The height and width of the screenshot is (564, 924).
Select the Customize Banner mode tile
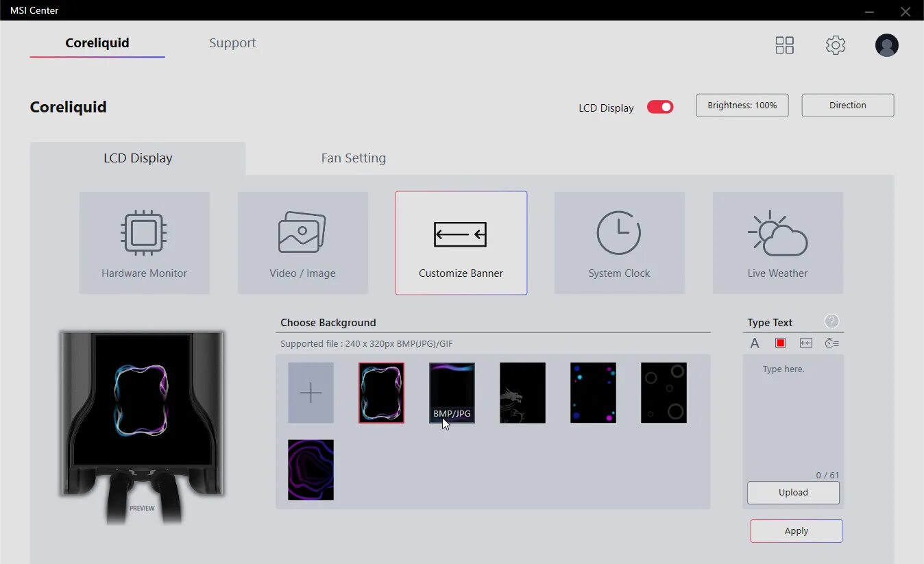(x=461, y=243)
